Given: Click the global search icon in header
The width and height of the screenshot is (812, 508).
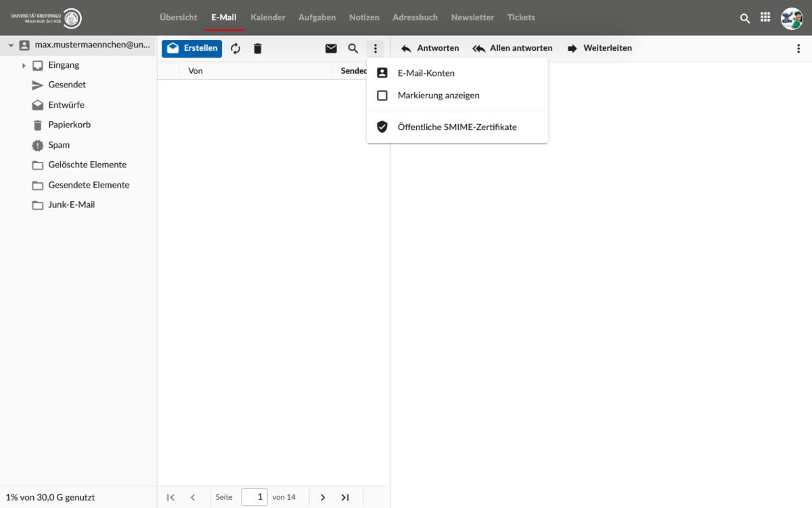Looking at the screenshot, I should click(x=745, y=18).
